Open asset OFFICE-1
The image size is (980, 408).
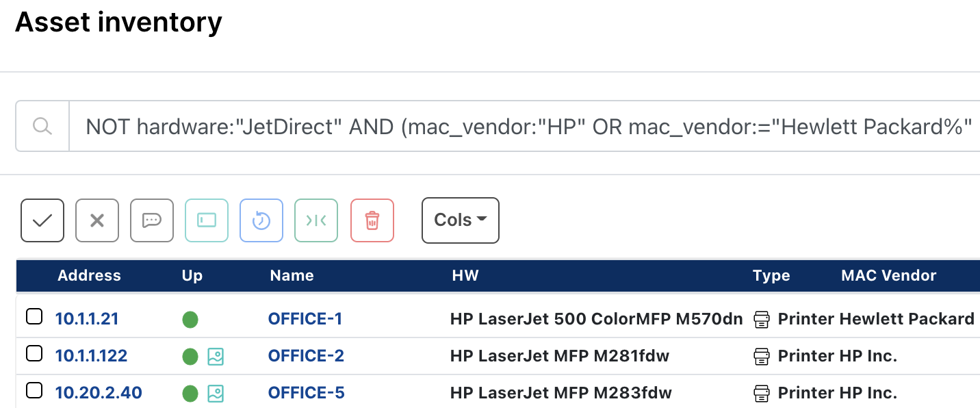[305, 318]
